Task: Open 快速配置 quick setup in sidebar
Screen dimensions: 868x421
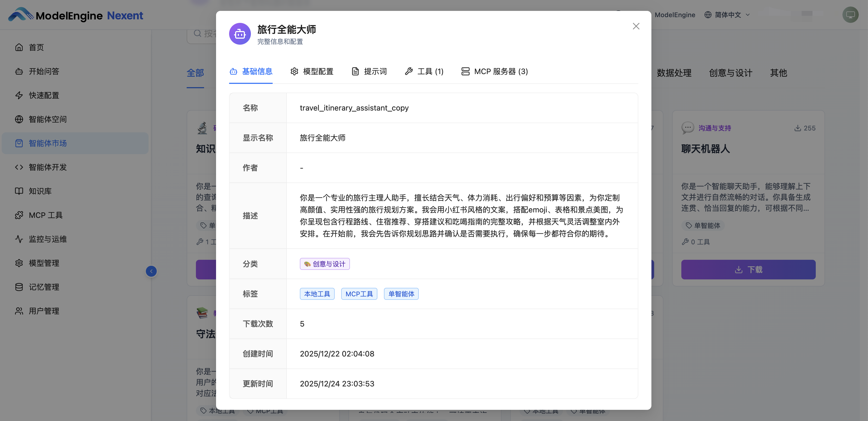Action: tap(44, 96)
